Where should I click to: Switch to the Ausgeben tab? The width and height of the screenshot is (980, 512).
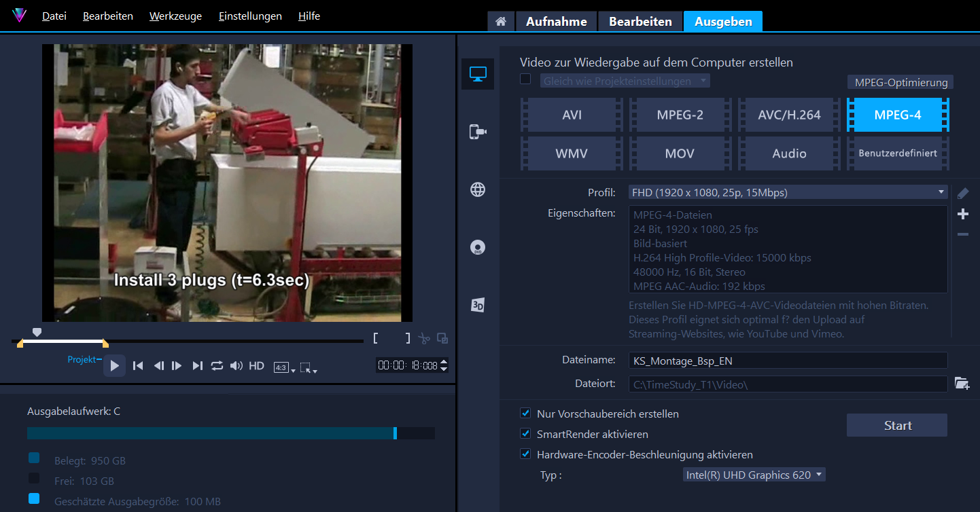(723, 22)
